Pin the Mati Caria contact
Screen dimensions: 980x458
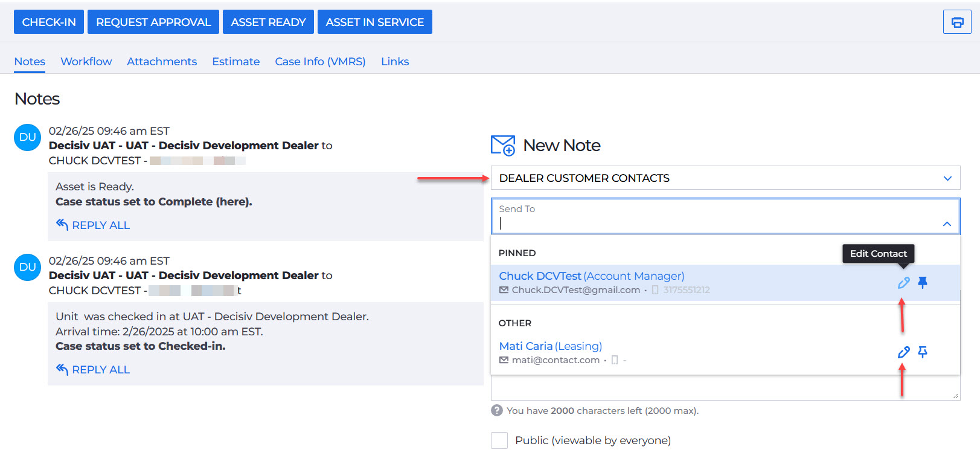coord(923,352)
